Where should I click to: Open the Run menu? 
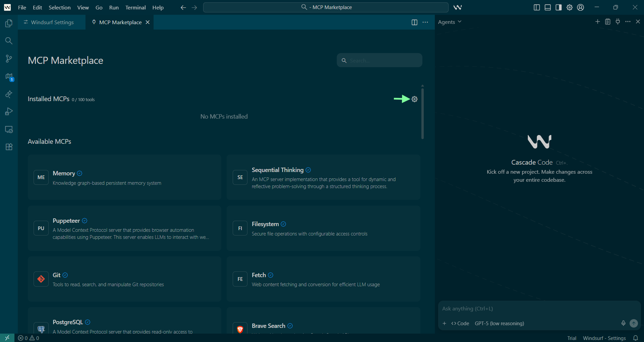pyautogui.click(x=114, y=7)
